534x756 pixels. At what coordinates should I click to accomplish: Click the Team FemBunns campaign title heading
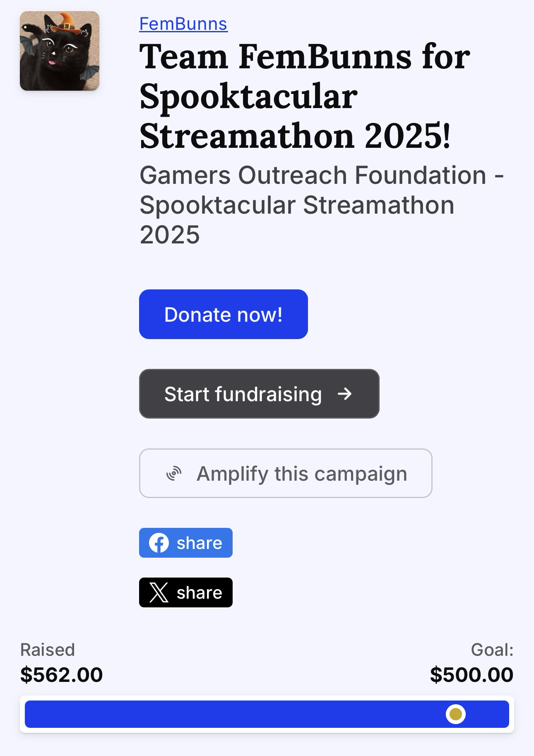[305, 96]
